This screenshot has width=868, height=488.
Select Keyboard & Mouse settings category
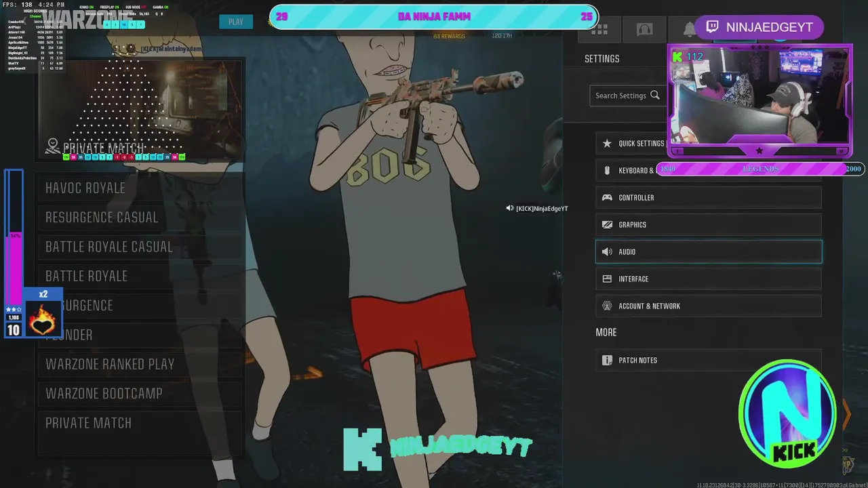[x=709, y=171]
